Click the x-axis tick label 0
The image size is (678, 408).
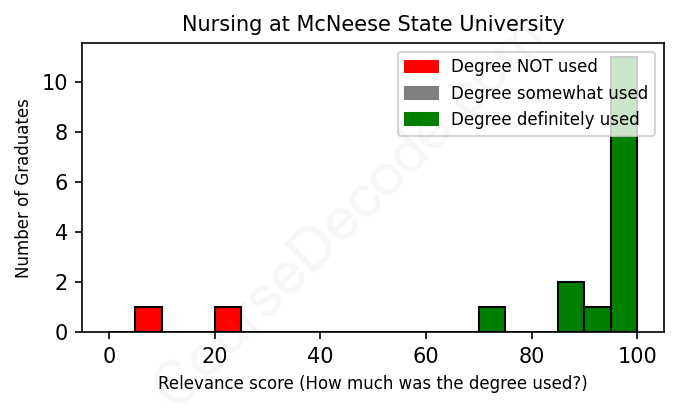[x=109, y=356]
